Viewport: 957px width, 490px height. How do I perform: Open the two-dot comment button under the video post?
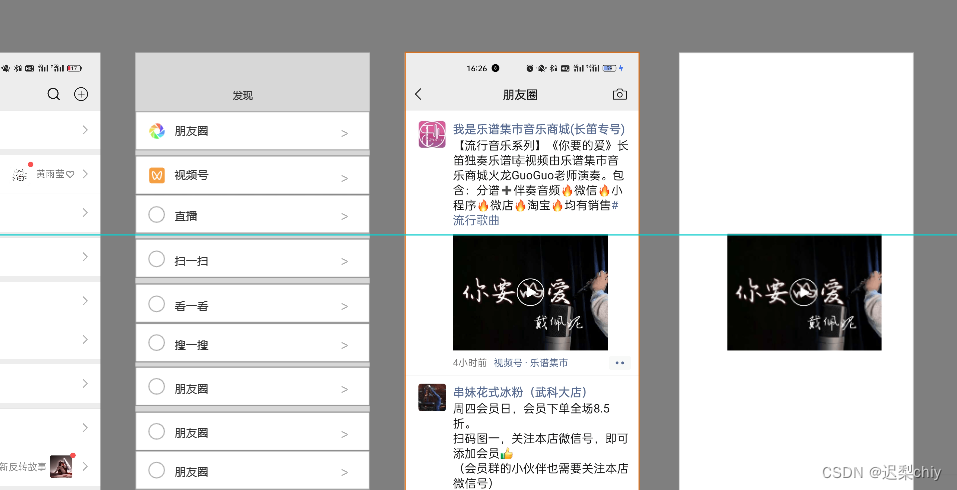click(620, 363)
